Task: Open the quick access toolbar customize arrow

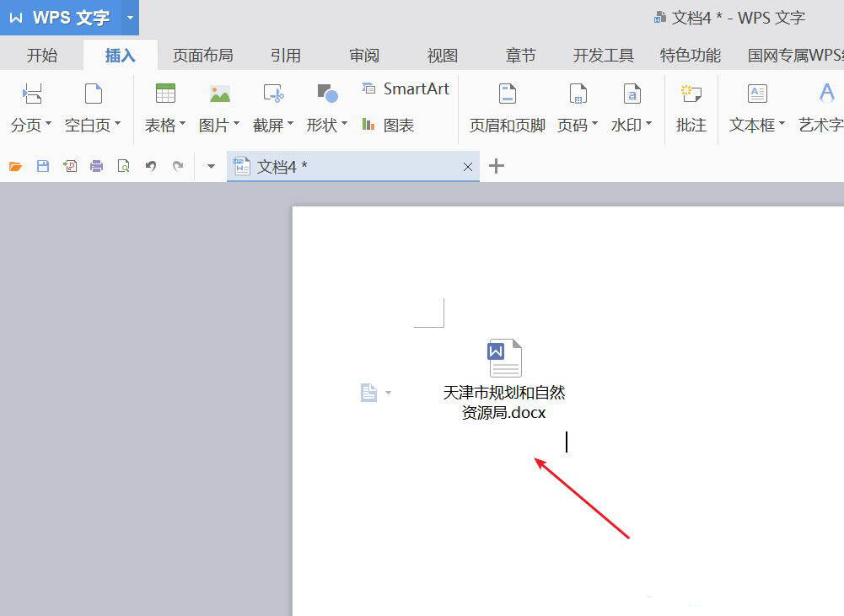Action: click(211, 166)
